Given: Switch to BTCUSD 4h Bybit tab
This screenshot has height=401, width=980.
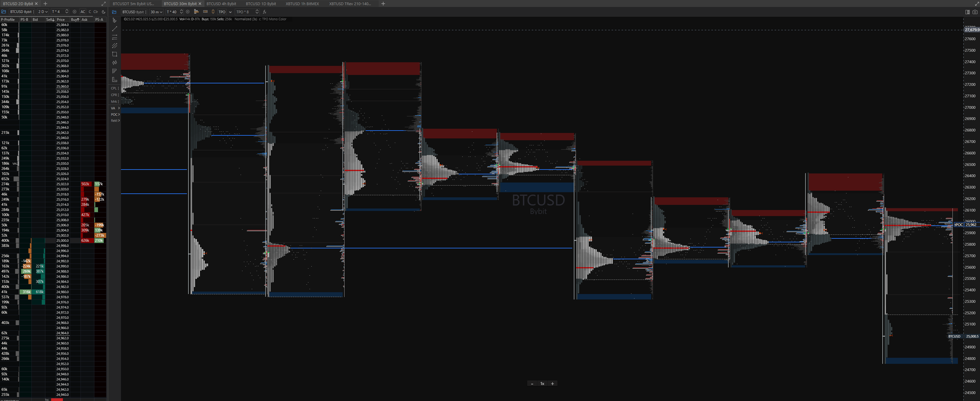Looking at the screenshot, I should pos(221,3).
